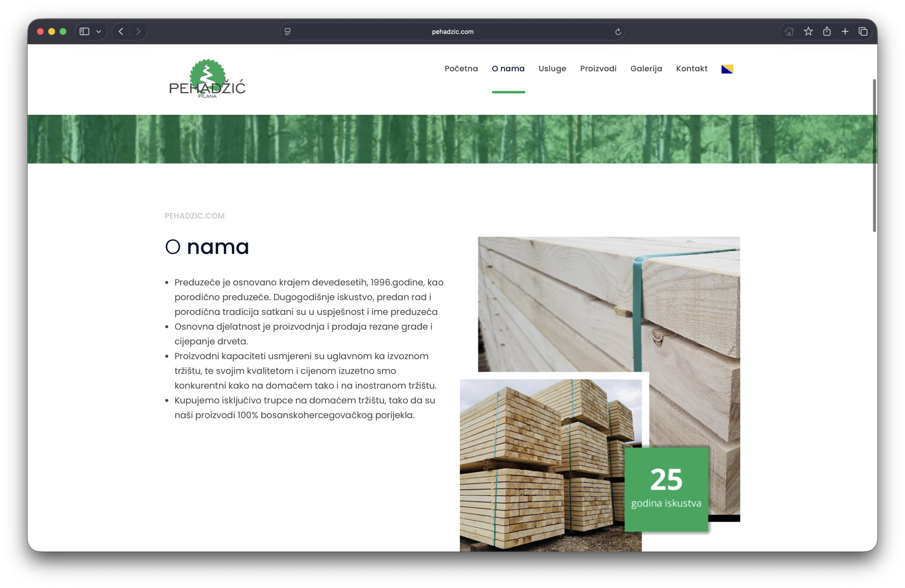
Task: Open the Kontakt page
Action: coord(691,69)
